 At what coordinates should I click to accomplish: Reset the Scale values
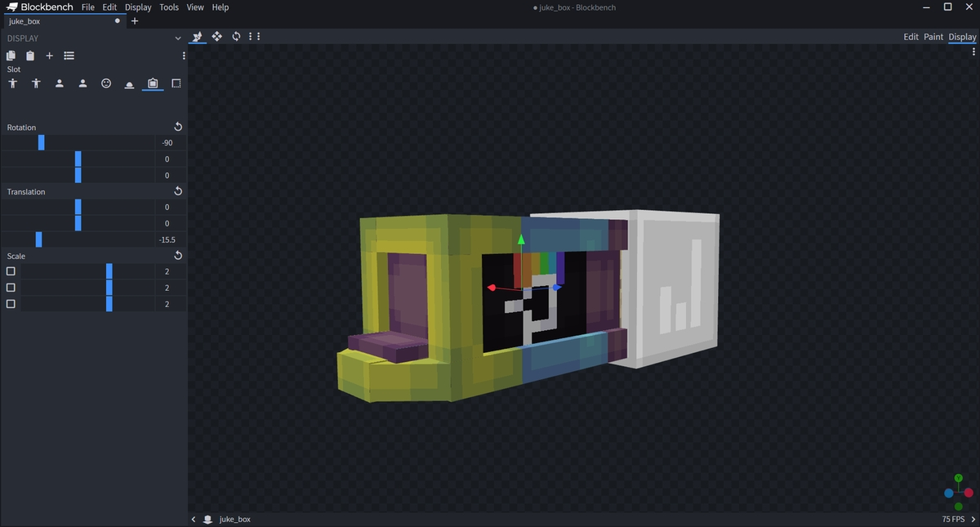tap(178, 256)
